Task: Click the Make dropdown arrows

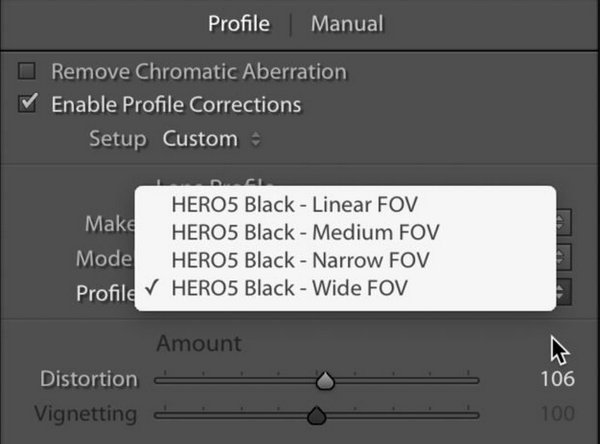Action: pos(563,222)
